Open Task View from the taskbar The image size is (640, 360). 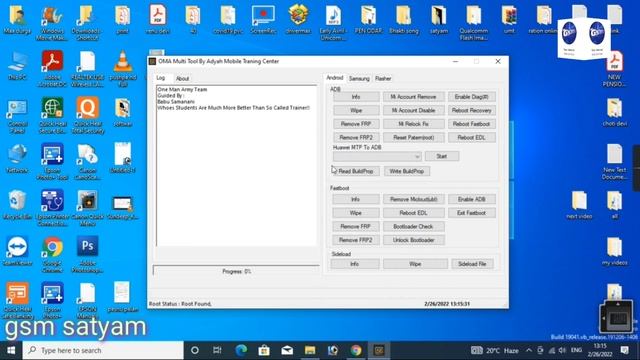click(x=217, y=350)
